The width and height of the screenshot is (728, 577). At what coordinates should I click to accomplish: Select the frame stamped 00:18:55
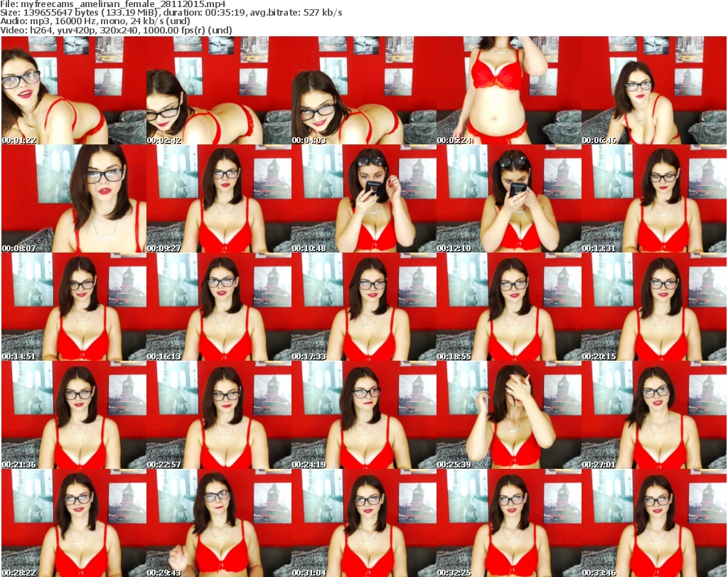click(x=508, y=307)
